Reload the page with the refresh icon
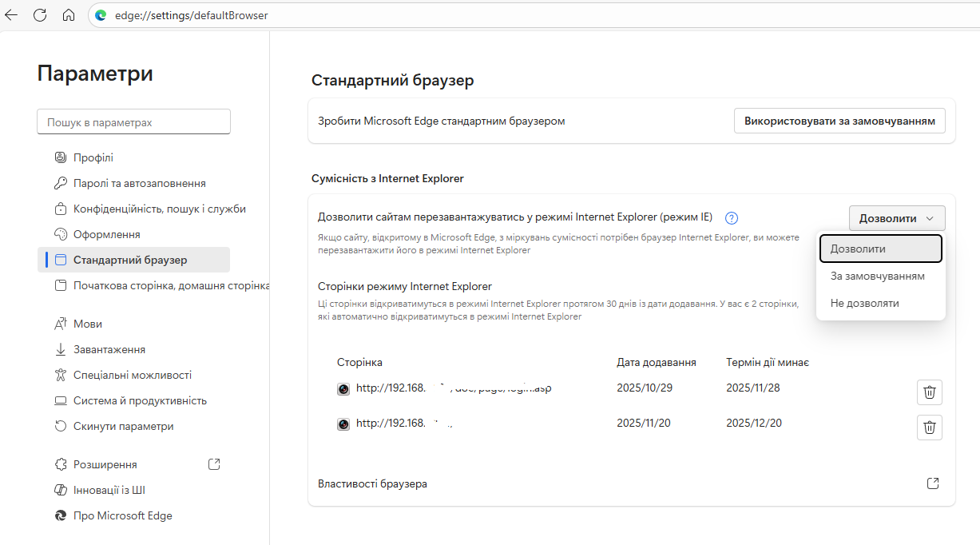980x545 pixels. pos(40,15)
